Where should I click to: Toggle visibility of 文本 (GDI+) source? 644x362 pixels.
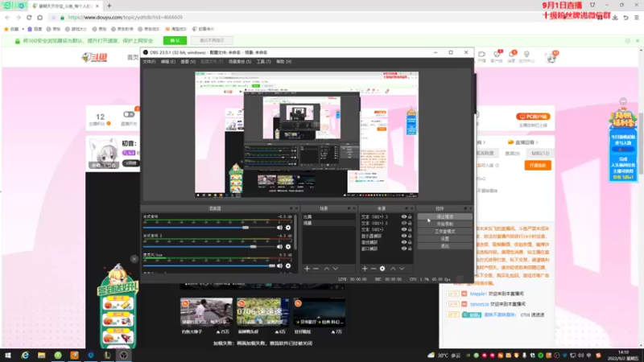coord(404,229)
